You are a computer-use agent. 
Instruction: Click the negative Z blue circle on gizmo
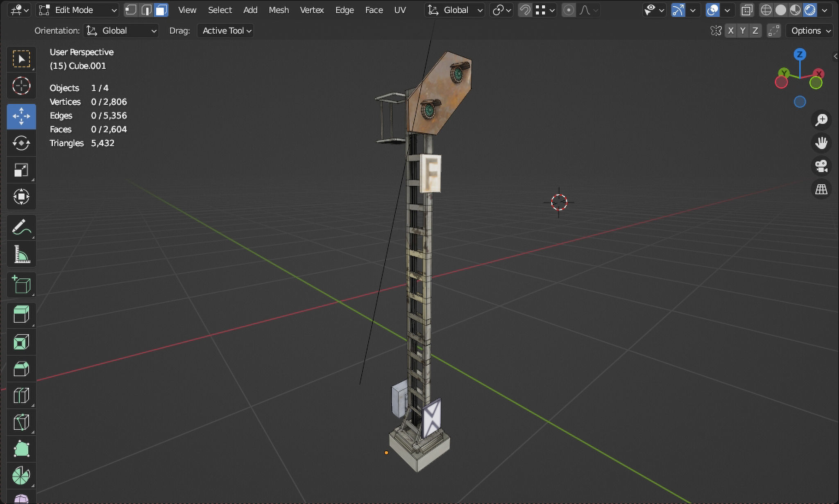[800, 102]
